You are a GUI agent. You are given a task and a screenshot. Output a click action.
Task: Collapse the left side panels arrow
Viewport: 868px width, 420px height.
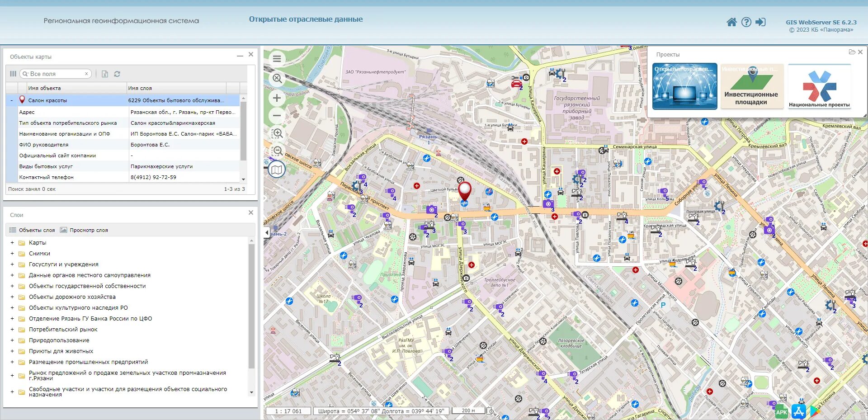tap(267, 232)
